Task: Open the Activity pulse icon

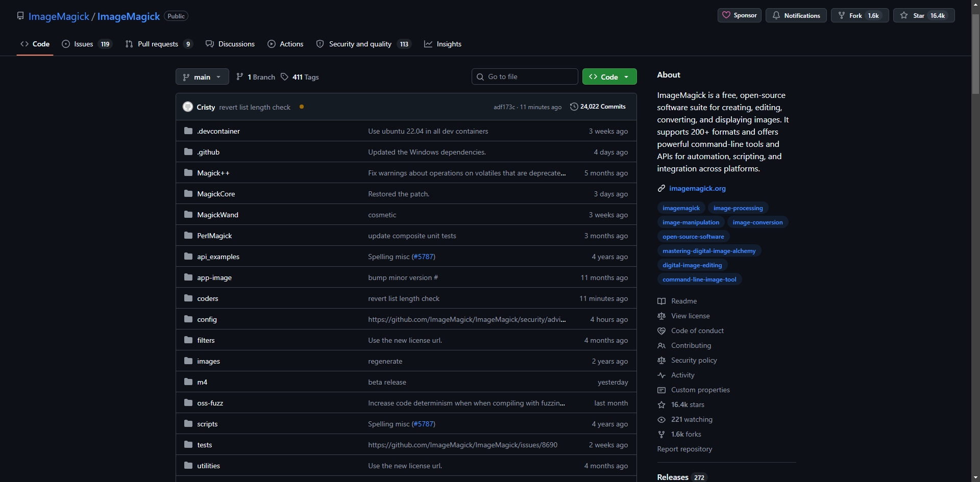Action: pyautogui.click(x=661, y=375)
